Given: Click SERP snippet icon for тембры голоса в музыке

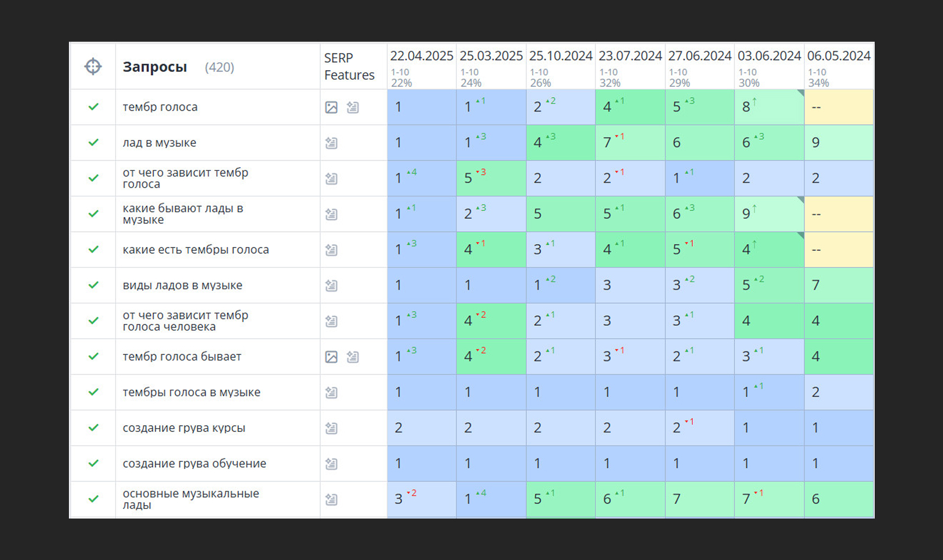Looking at the screenshot, I should click(331, 392).
